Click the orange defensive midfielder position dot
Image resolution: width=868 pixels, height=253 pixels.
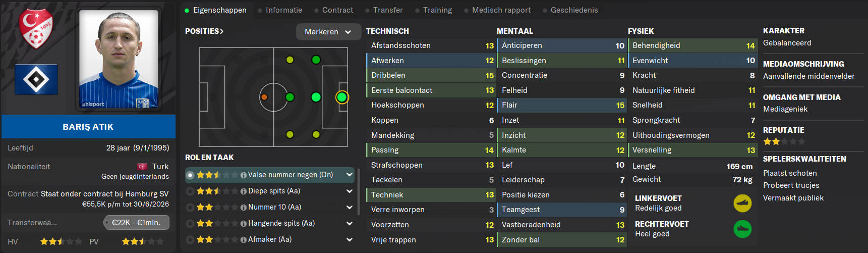click(264, 97)
